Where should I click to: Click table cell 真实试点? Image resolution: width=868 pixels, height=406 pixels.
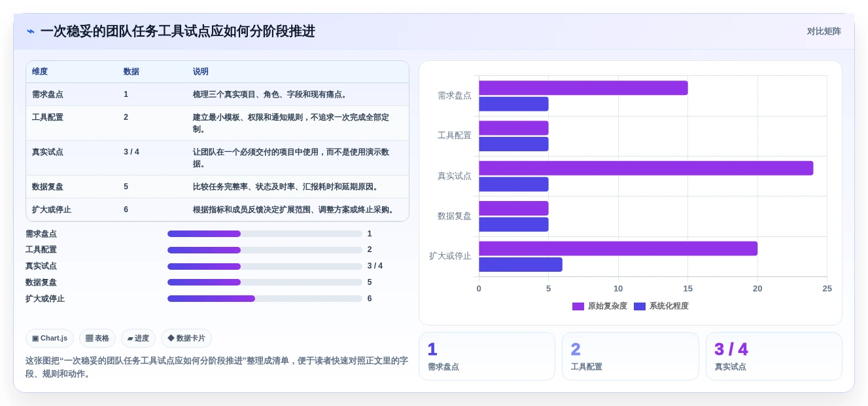(x=48, y=152)
